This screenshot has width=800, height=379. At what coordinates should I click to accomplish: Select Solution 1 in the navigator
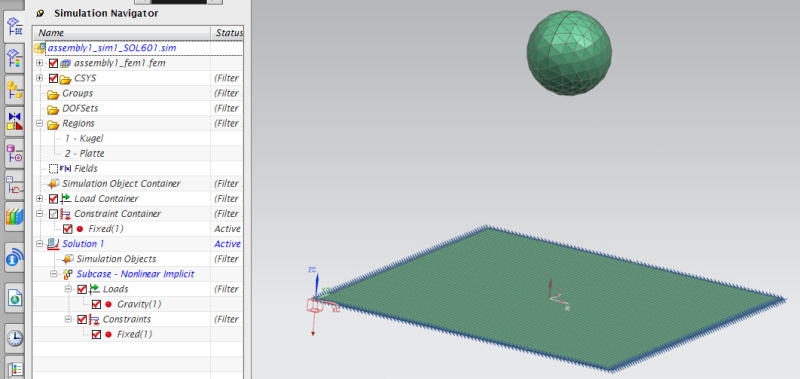click(80, 244)
